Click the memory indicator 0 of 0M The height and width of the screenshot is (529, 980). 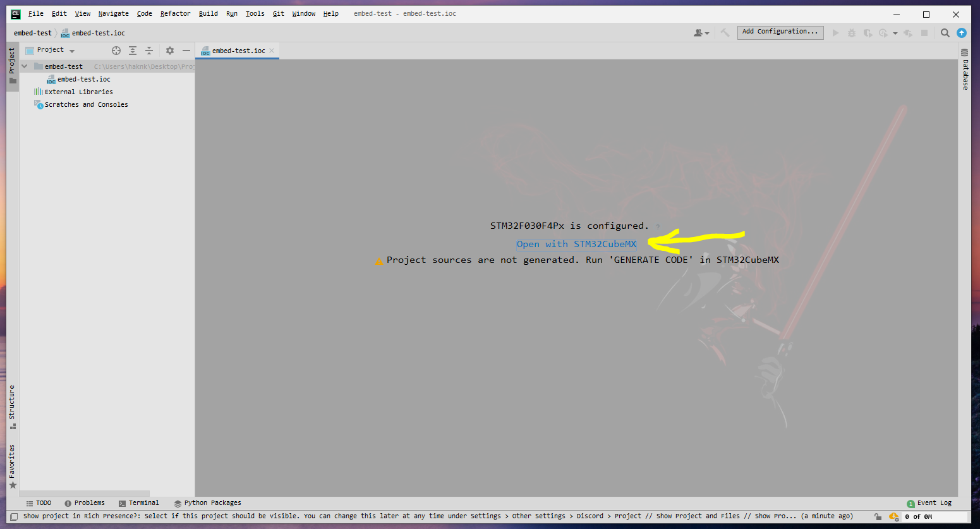point(935,516)
